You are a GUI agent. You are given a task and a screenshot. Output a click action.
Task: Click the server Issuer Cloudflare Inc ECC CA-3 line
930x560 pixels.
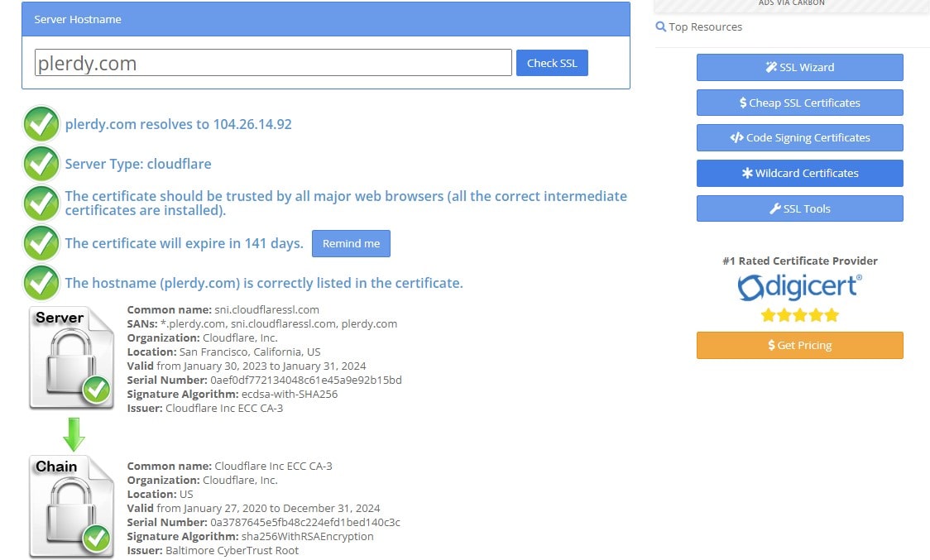point(205,408)
